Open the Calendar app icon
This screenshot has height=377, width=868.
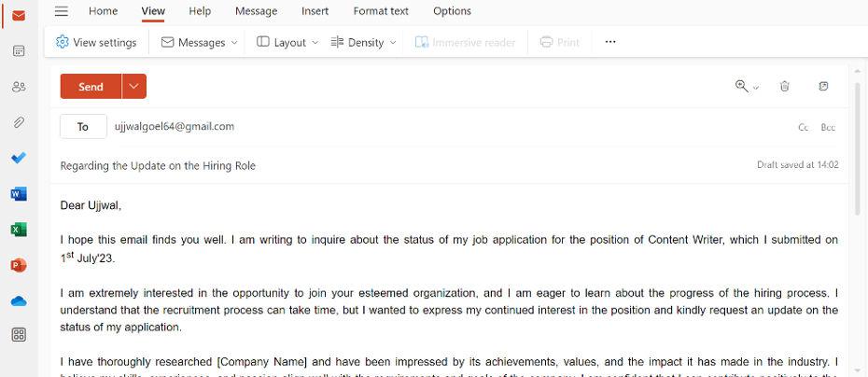[19, 50]
